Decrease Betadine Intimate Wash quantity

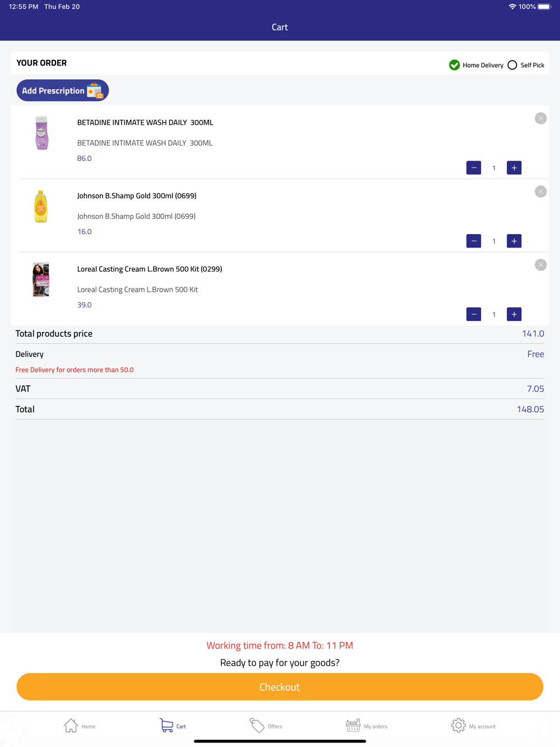point(474,168)
